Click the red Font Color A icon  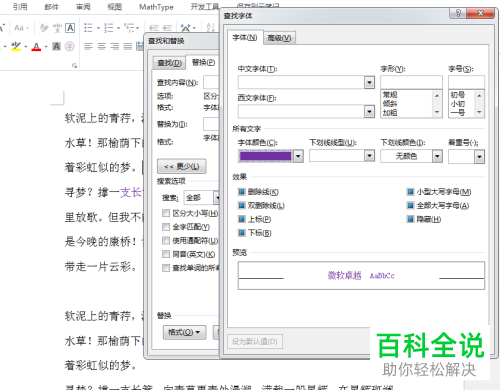(x=36, y=46)
